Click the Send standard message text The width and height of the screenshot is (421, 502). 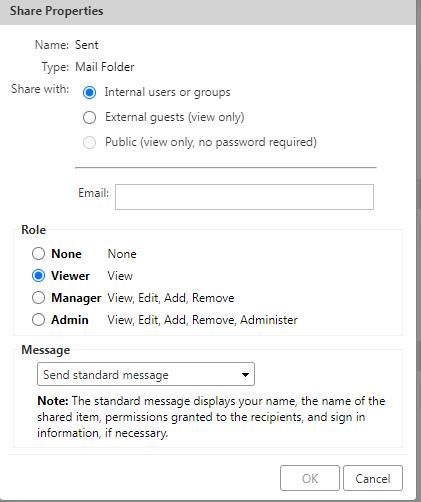106,375
